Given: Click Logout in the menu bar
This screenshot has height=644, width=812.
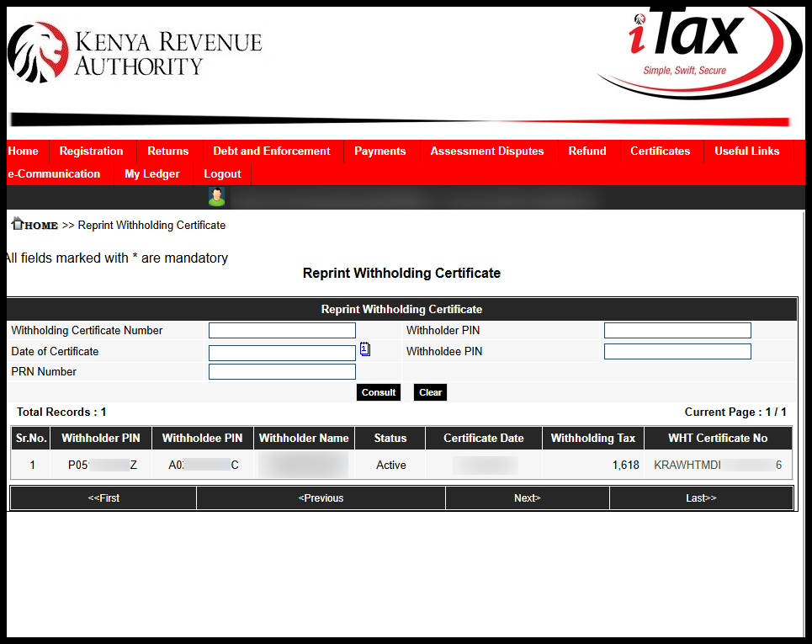Looking at the screenshot, I should [222, 173].
